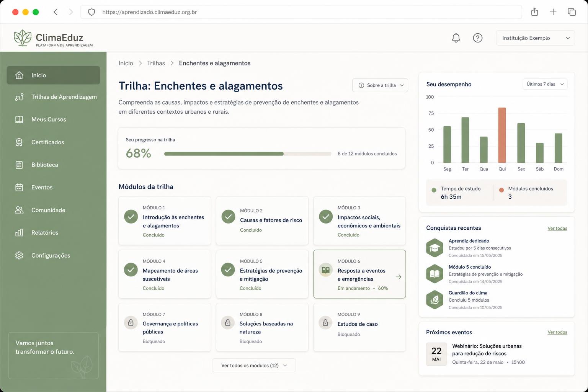Click the Módulo 2 completed checkmark icon
Image resolution: width=588 pixels, height=392 pixels.
228,217
